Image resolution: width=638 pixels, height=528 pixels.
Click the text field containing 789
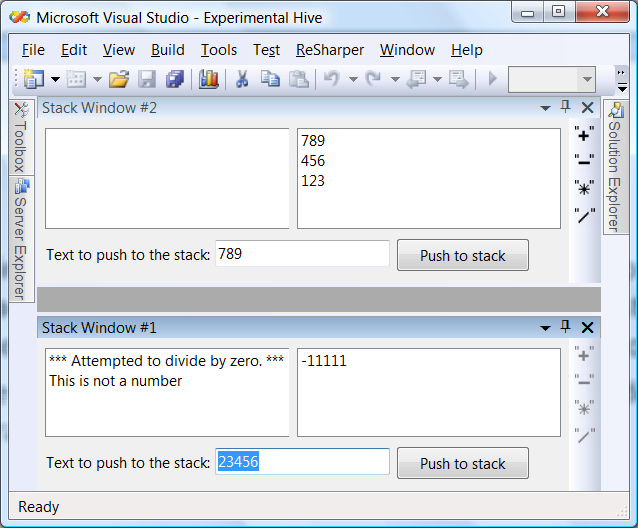pyautogui.click(x=302, y=254)
